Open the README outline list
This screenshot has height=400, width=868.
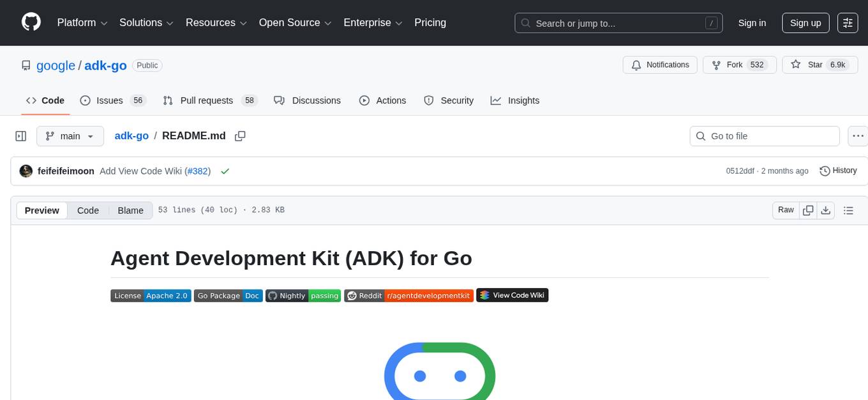(x=849, y=210)
